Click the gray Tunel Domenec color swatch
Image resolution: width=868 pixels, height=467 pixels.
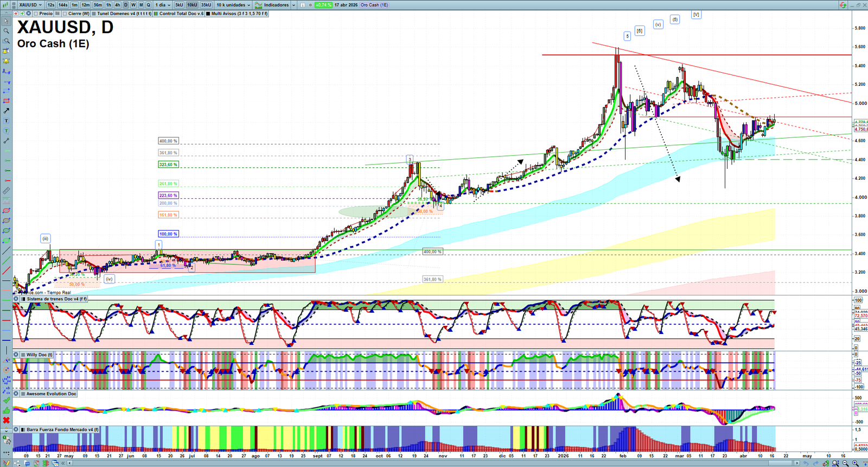click(x=94, y=14)
